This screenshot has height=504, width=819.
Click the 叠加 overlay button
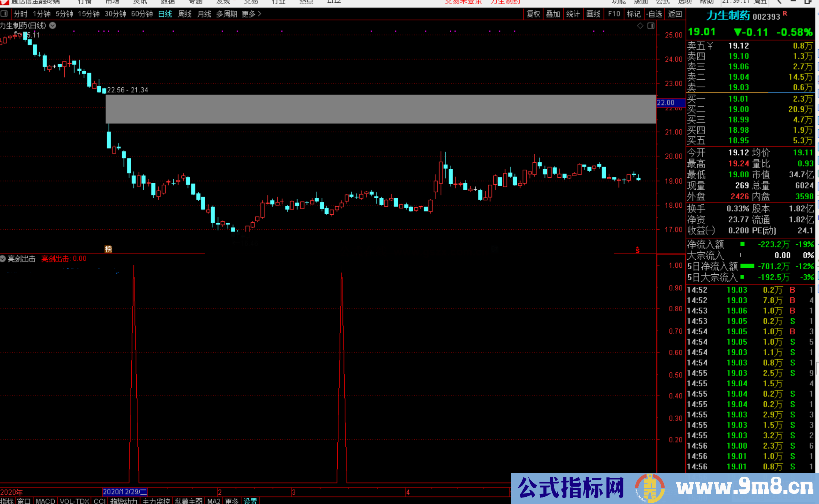[553, 14]
